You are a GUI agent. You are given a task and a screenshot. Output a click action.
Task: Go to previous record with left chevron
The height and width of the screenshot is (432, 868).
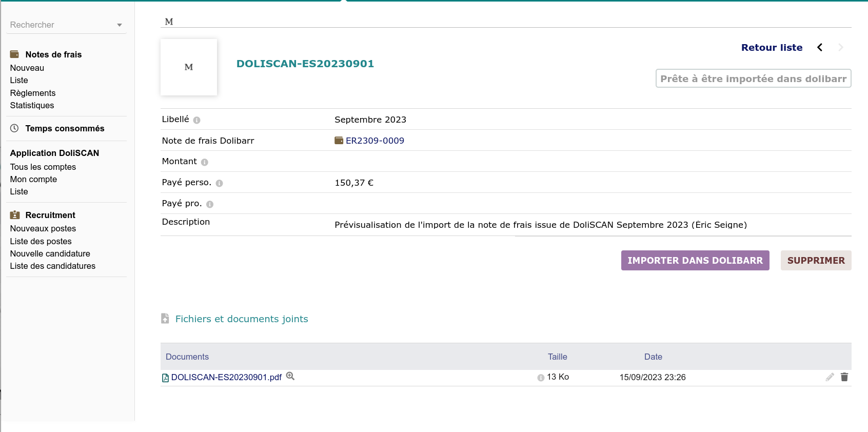coord(820,47)
